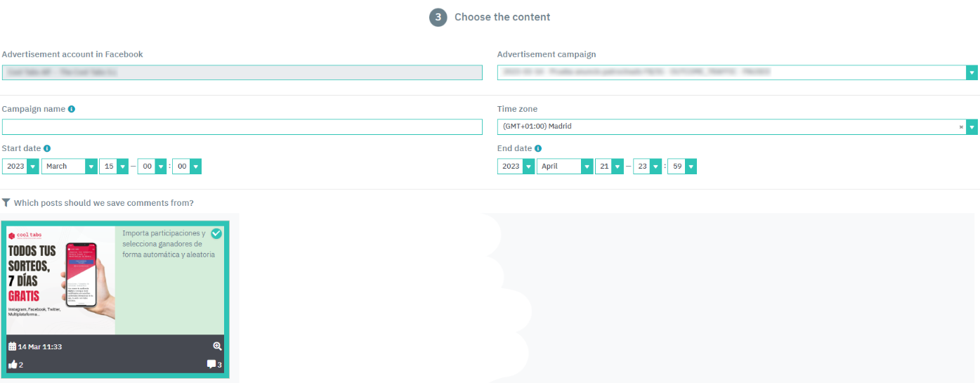Screen dimensions: 980x383
Task: Open the Advertisement campaign dropdown
Action: pyautogui.click(x=972, y=72)
